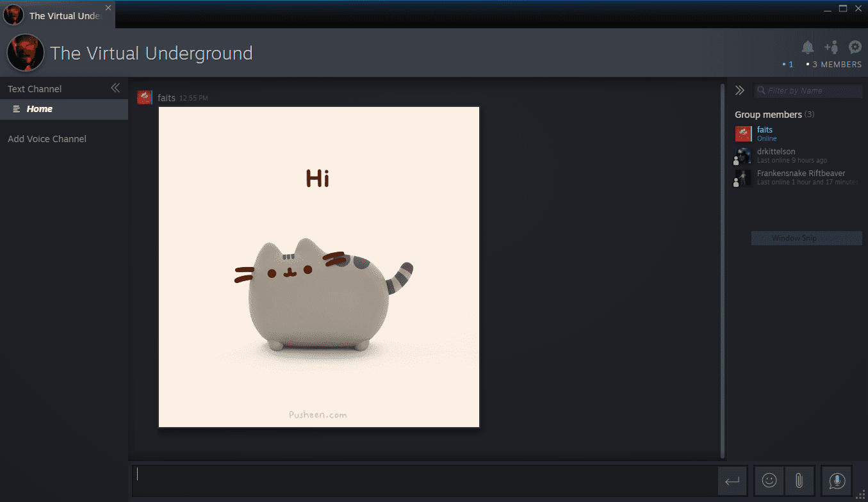Image resolution: width=868 pixels, height=502 pixels.
Task: Click the chat history vertical scrollbar
Action: (x=723, y=271)
